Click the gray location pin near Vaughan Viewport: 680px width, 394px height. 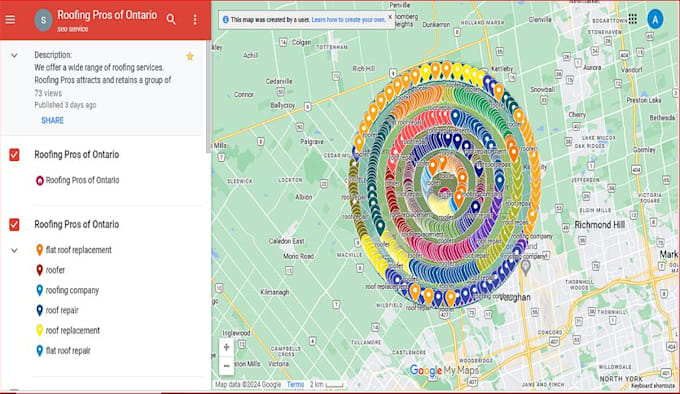click(526, 267)
